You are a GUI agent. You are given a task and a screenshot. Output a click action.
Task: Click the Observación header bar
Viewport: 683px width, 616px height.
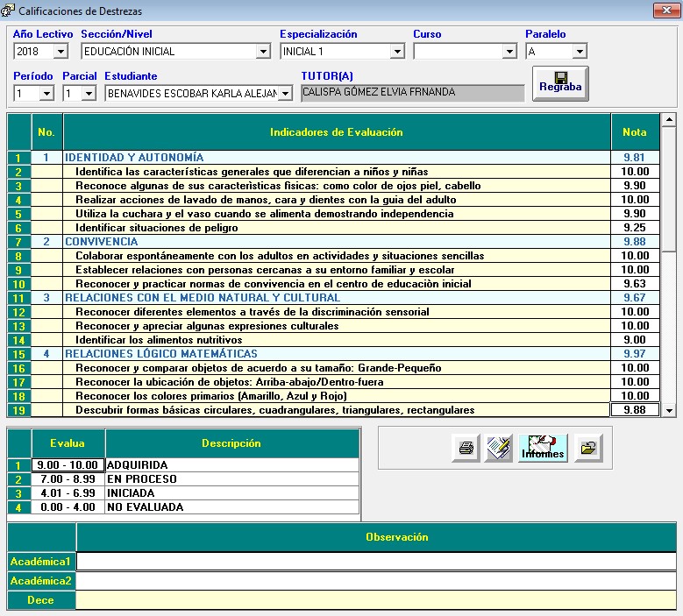point(376,537)
